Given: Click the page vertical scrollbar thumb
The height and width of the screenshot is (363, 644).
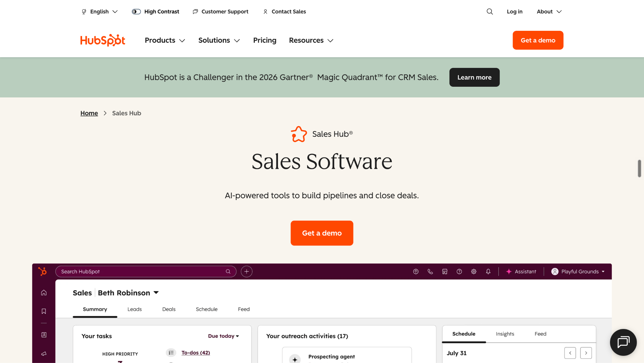Looking at the screenshot, I should pyautogui.click(x=639, y=168).
